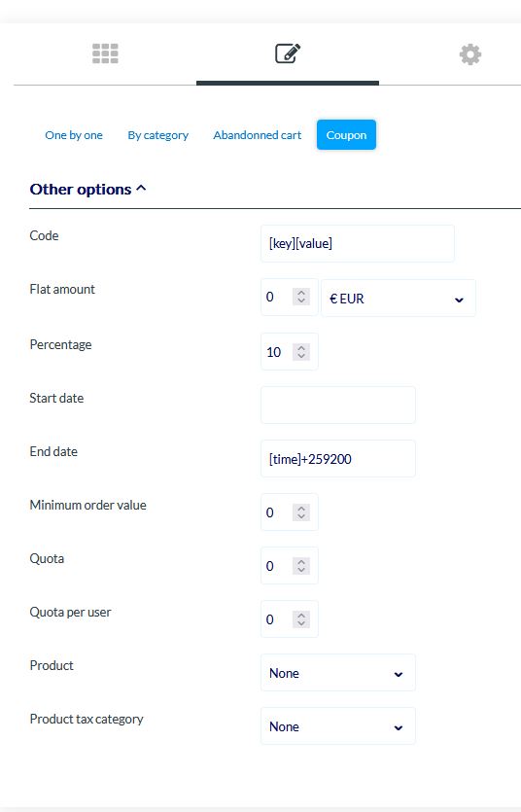Select the edit pencil tab icon
The image size is (521, 812).
coord(288,53)
